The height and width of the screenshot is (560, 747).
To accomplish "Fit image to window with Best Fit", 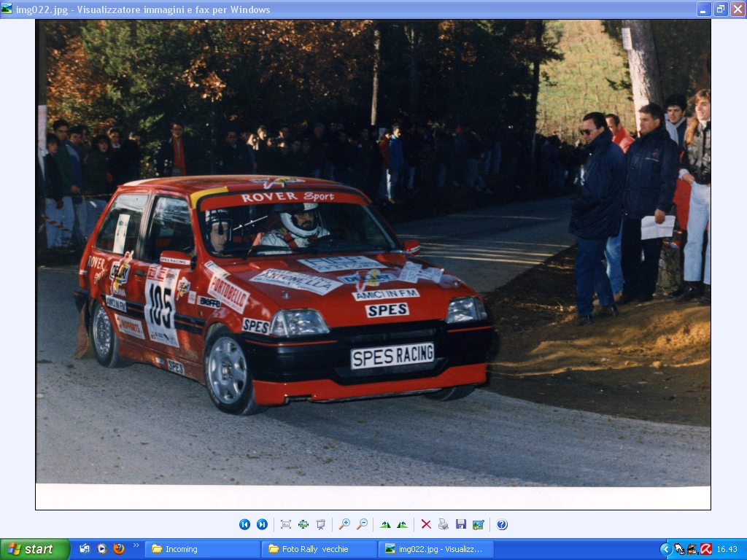I will pyautogui.click(x=286, y=524).
